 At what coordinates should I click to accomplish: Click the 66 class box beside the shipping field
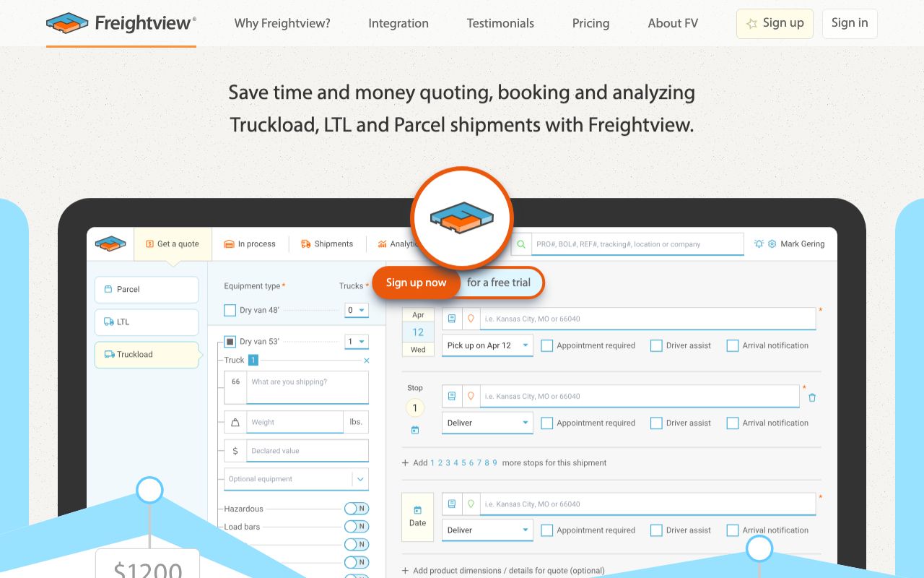235,387
